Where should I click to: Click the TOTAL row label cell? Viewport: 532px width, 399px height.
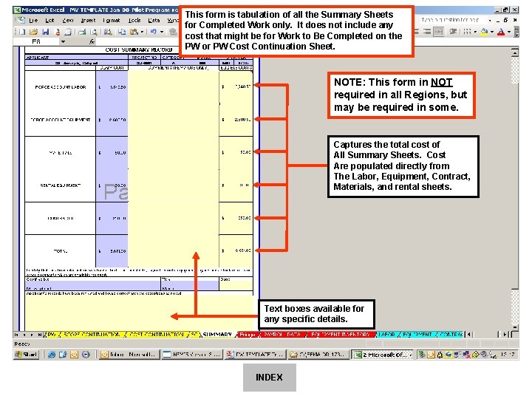pyautogui.click(x=61, y=251)
